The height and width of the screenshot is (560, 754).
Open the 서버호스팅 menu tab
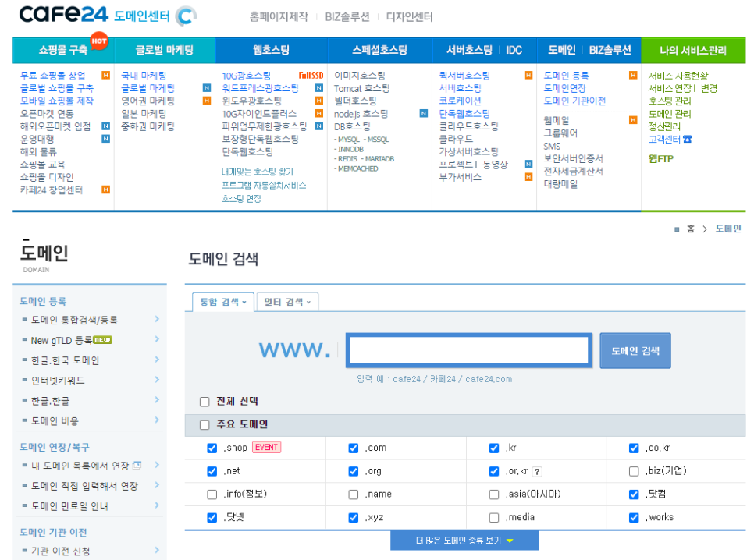(x=469, y=50)
